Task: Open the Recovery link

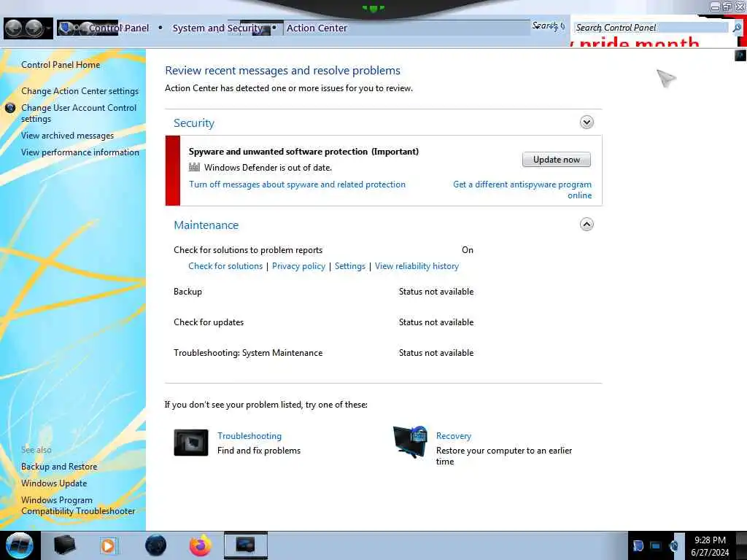Action: click(454, 436)
